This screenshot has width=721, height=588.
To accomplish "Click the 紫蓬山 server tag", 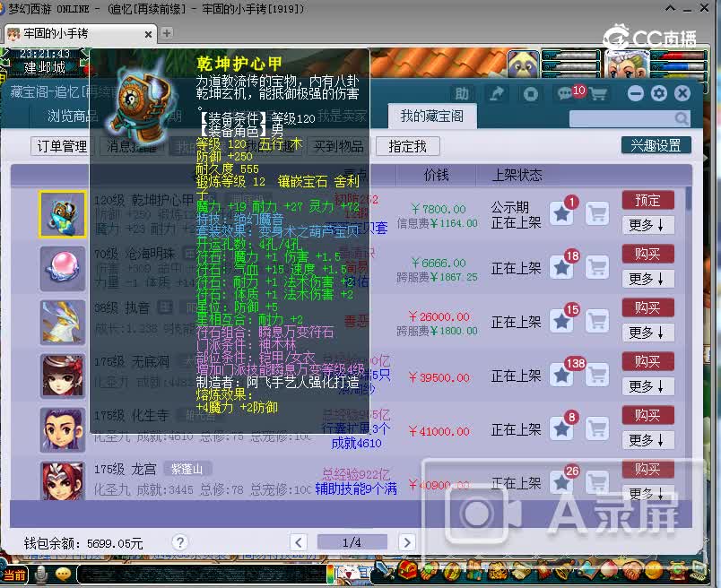I will click(x=187, y=469).
